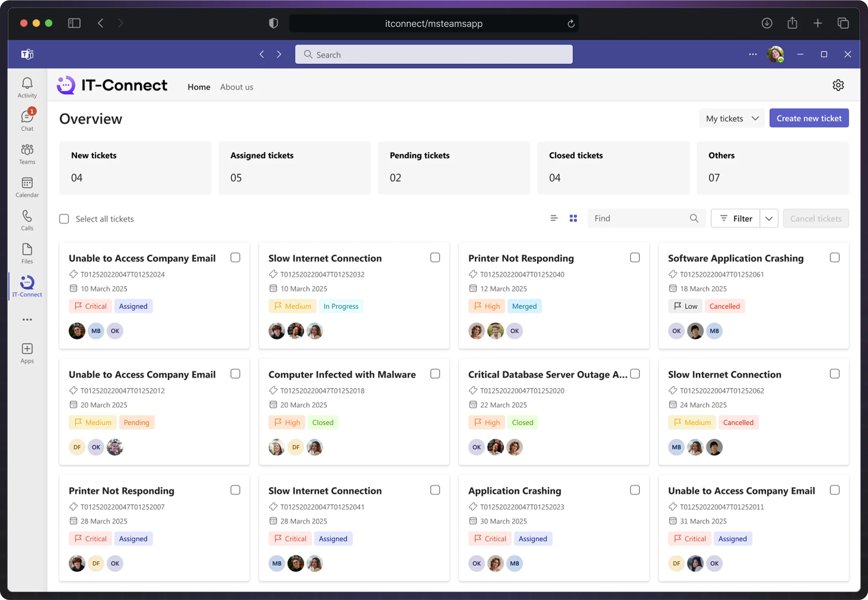Image resolution: width=868 pixels, height=600 pixels.
Task: Expand the My tickets dropdown
Action: (x=732, y=118)
